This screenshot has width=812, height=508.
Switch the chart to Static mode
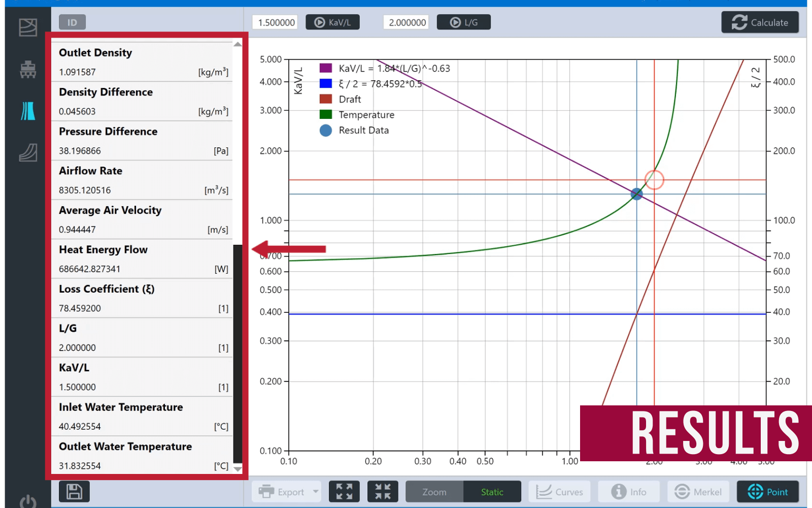coord(492,492)
